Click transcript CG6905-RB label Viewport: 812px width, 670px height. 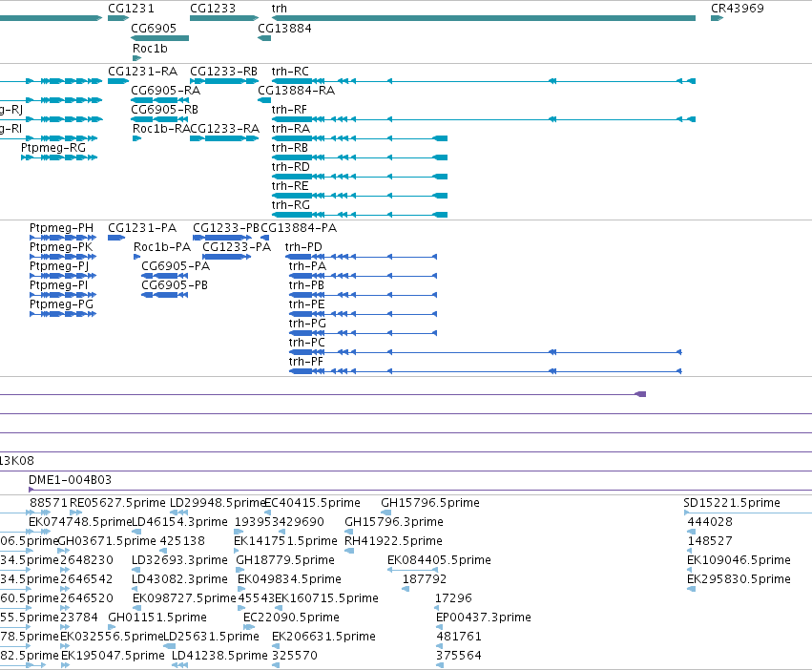click(165, 110)
